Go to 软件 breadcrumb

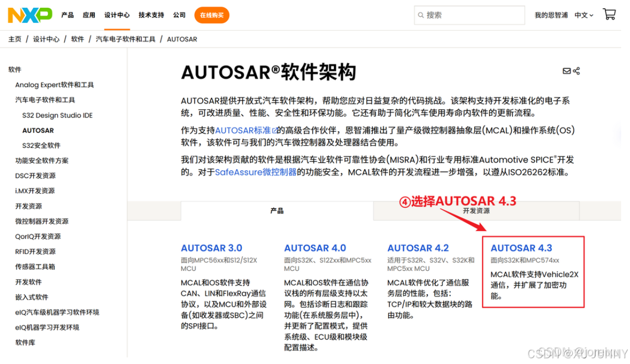(77, 39)
